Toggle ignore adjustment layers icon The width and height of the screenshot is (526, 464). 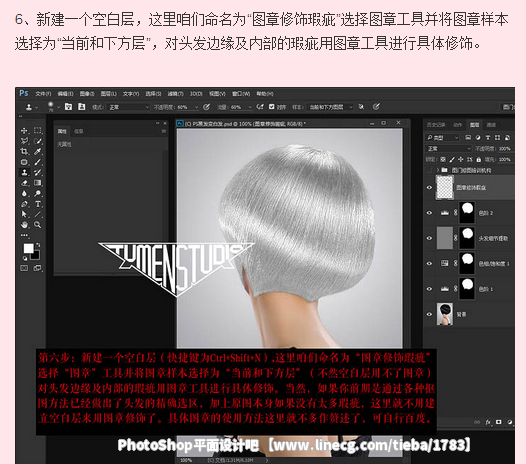361,107
